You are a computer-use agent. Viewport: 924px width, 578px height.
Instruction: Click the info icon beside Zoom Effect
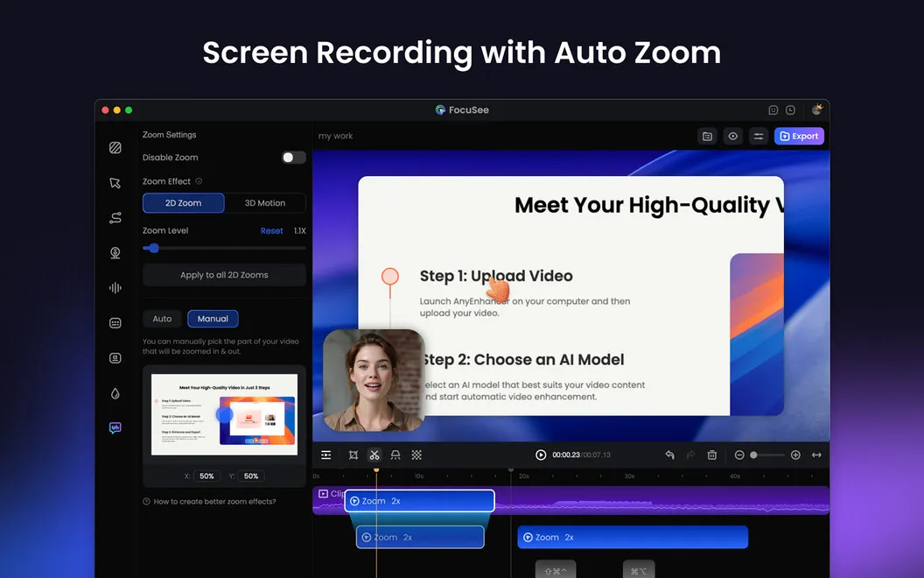point(199,181)
